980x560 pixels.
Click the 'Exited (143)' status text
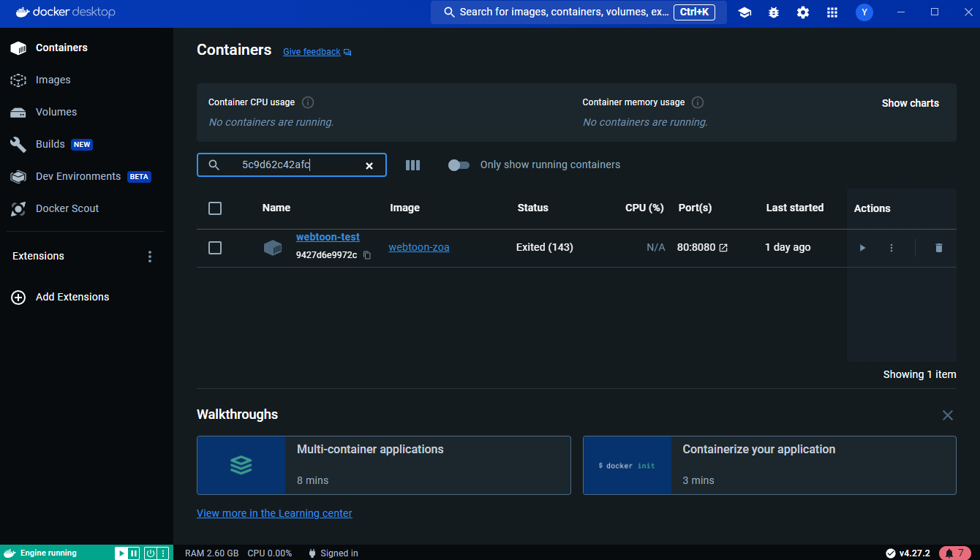click(x=545, y=247)
